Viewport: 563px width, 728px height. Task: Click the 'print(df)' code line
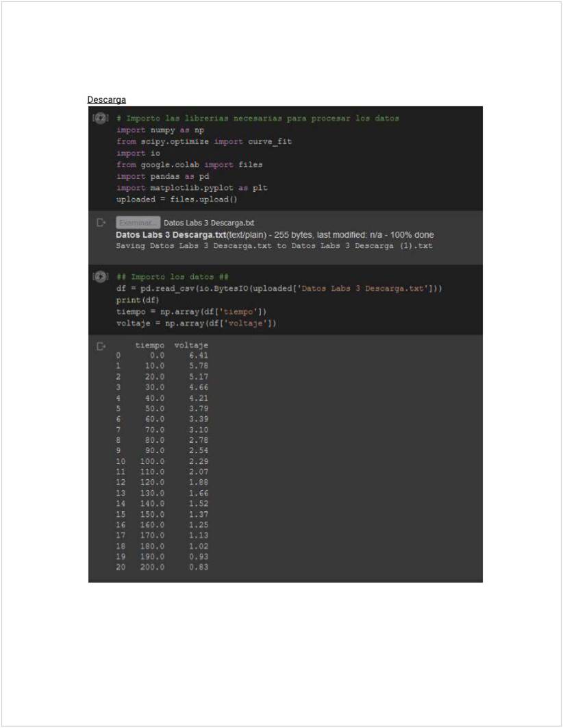[x=137, y=300]
